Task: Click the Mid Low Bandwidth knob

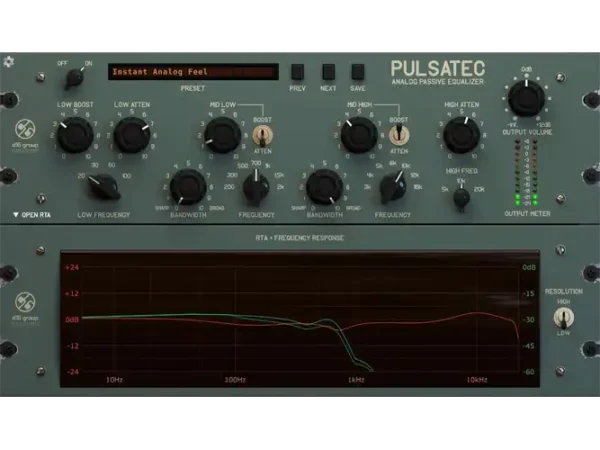Action: 188,187
